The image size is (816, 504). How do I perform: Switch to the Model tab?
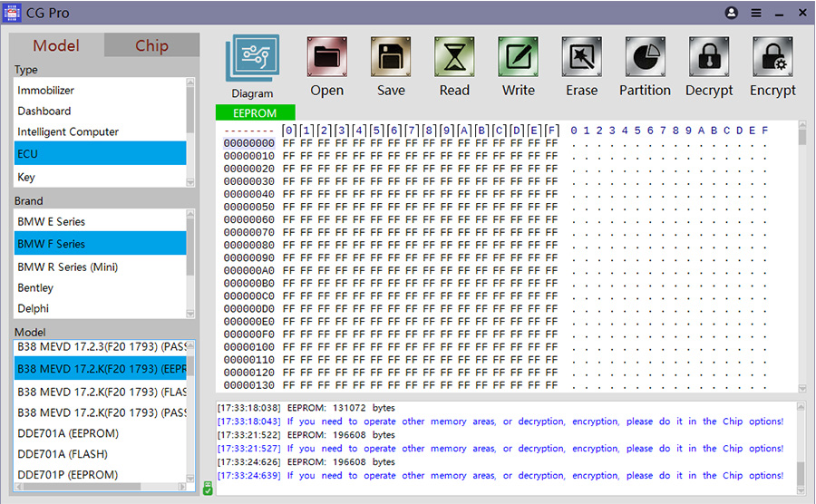56,46
